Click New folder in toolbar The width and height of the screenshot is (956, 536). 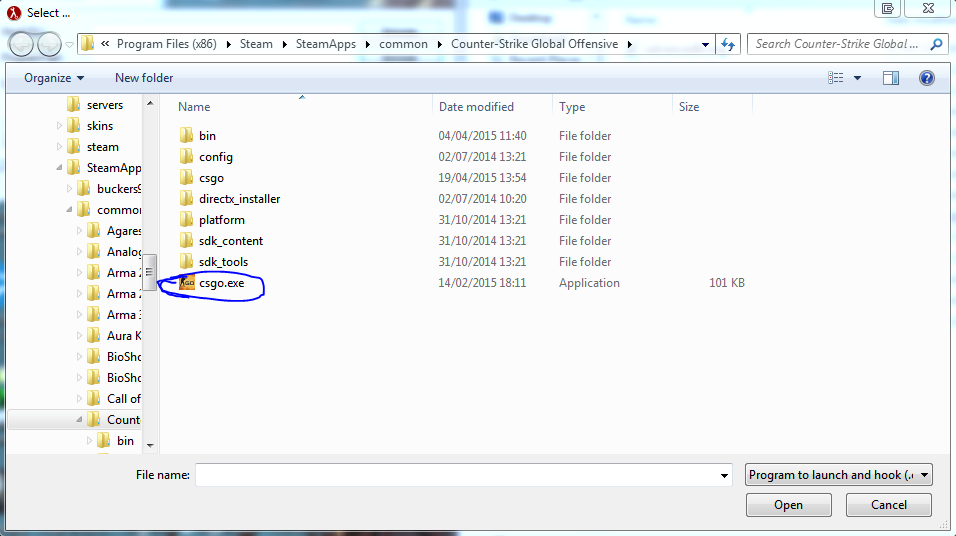point(144,78)
